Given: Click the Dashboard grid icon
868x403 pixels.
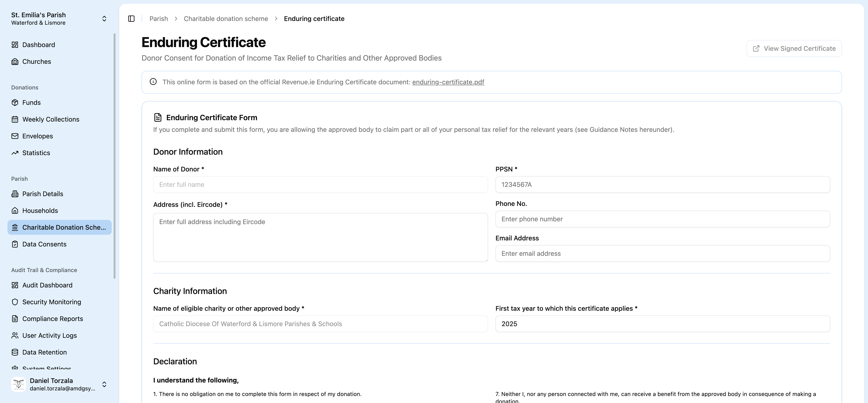Looking at the screenshot, I should coord(15,45).
